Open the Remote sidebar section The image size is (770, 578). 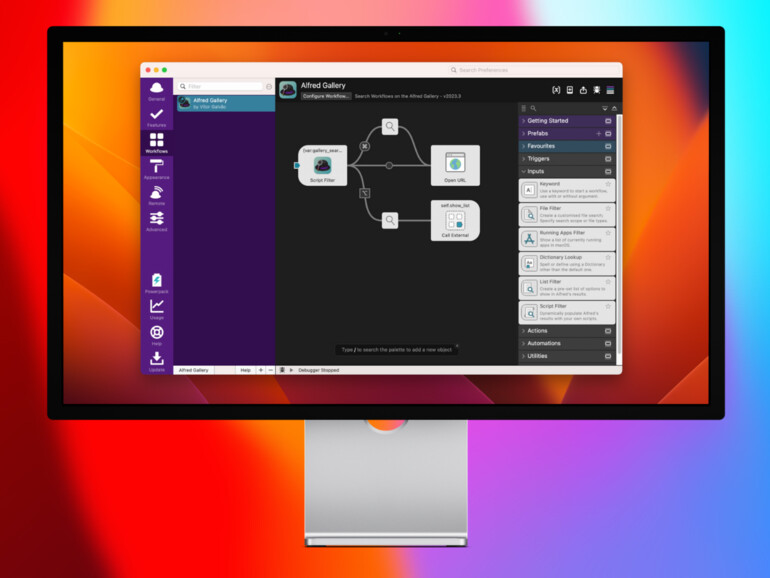point(157,195)
